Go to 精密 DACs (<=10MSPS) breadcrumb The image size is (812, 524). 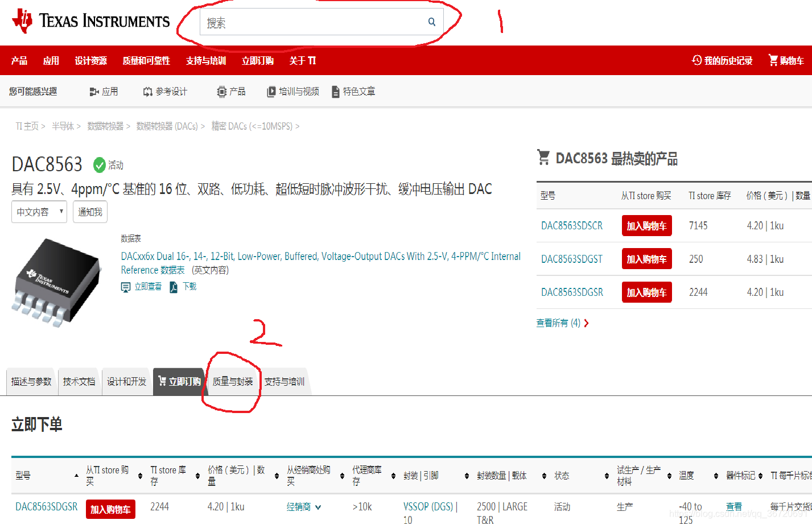(x=252, y=126)
